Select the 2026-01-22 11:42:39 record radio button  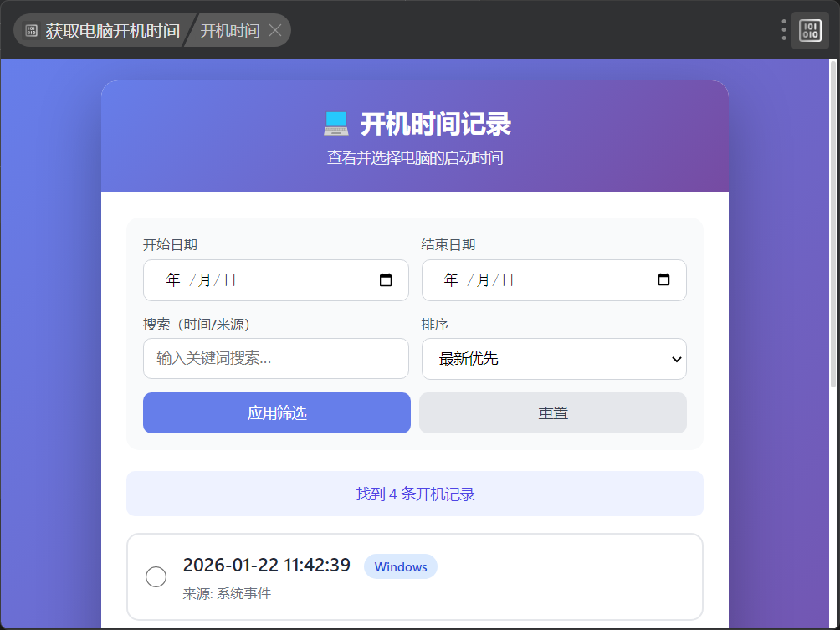(x=156, y=576)
